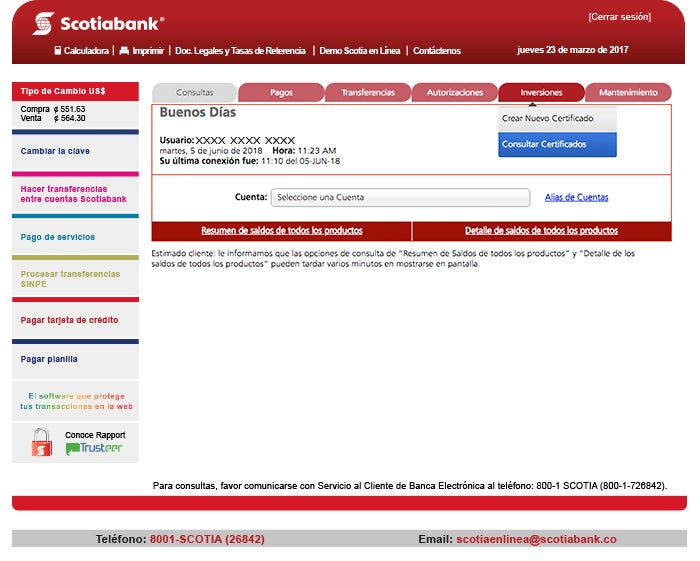The width and height of the screenshot is (700, 561).
Task: Select Pagar tarjeta de crédito option
Action: [x=69, y=320]
